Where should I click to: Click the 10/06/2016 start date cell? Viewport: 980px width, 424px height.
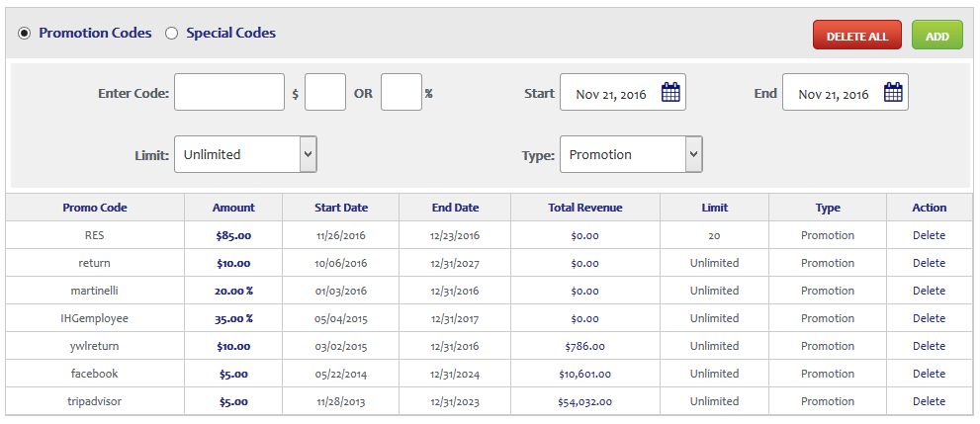tap(340, 263)
